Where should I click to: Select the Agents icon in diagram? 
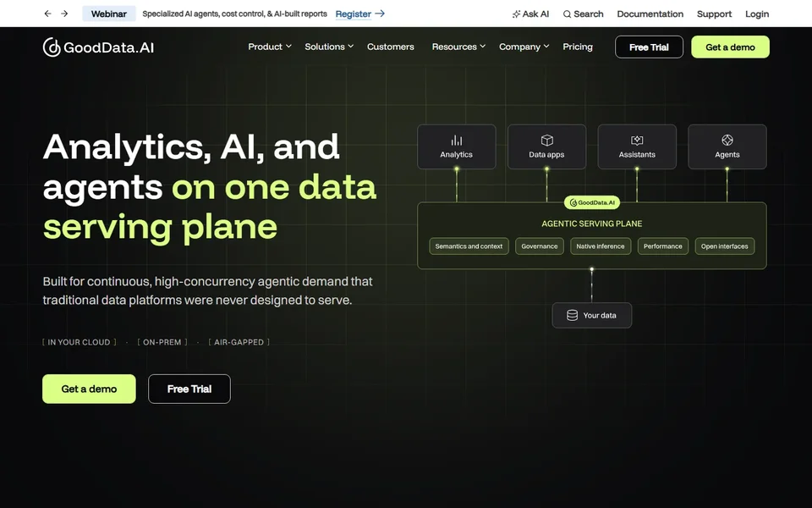727,140
